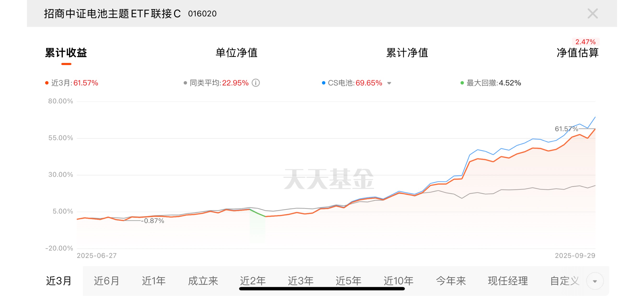
Task: Select the 近1年 time range
Action: click(x=153, y=281)
